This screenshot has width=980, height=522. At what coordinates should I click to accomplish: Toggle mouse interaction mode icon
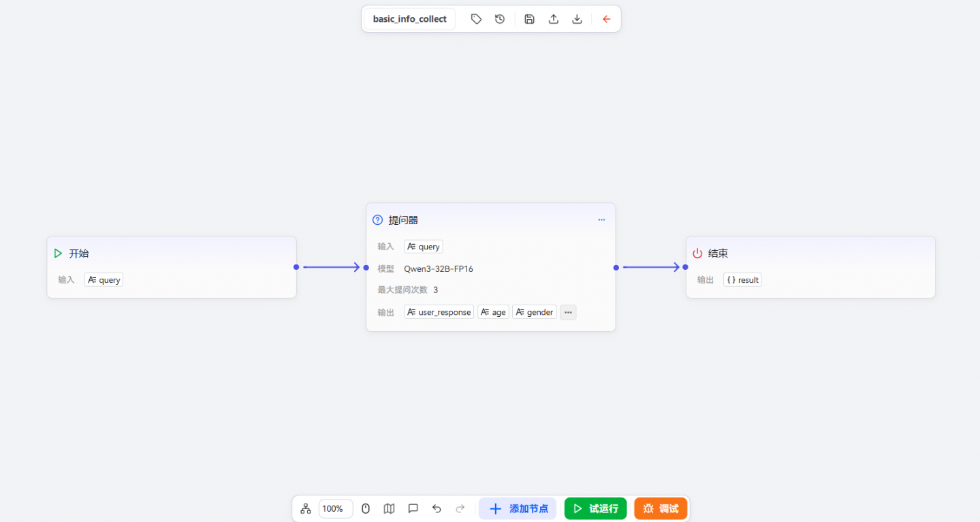pyautogui.click(x=366, y=508)
